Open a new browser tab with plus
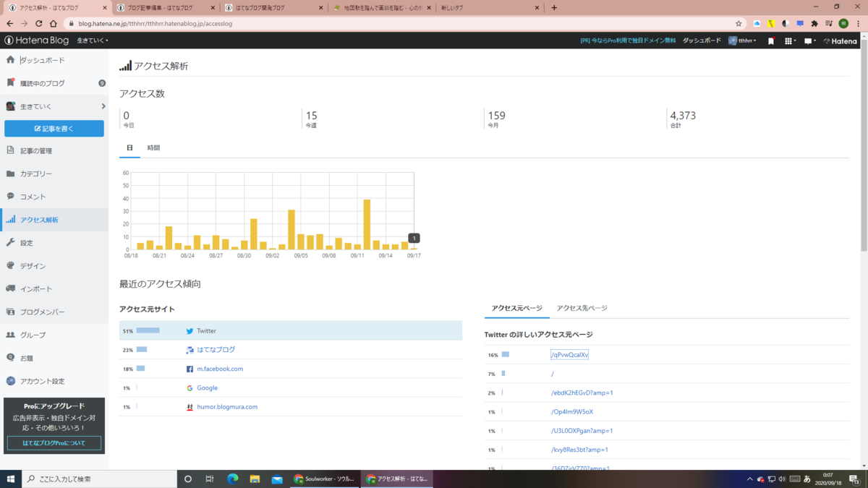Image resolution: width=868 pixels, height=488 pixels. (x=554, y=8)
